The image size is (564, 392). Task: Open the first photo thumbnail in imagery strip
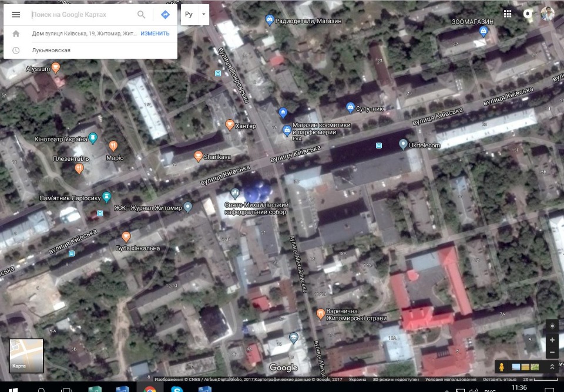tap(516, 367)
